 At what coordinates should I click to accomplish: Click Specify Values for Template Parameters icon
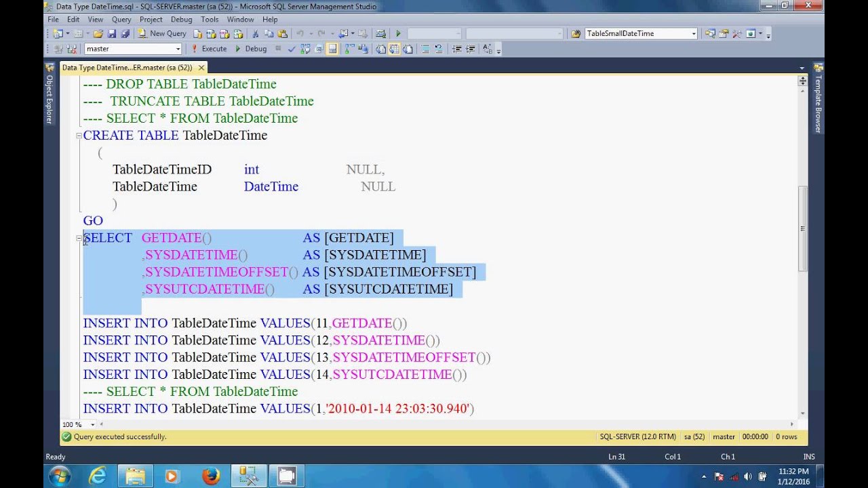488,49
